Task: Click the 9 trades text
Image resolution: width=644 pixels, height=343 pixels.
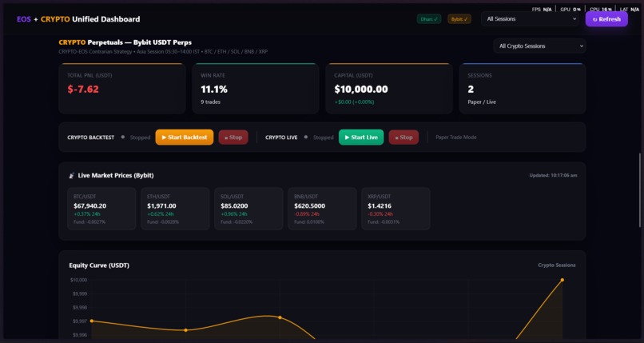Action: pos(210,102)
